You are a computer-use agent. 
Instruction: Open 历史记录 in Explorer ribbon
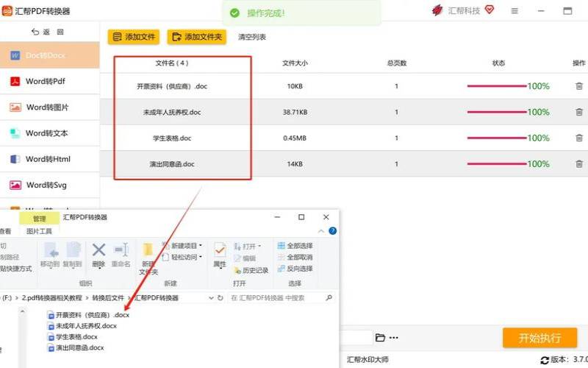click(251, 270)
